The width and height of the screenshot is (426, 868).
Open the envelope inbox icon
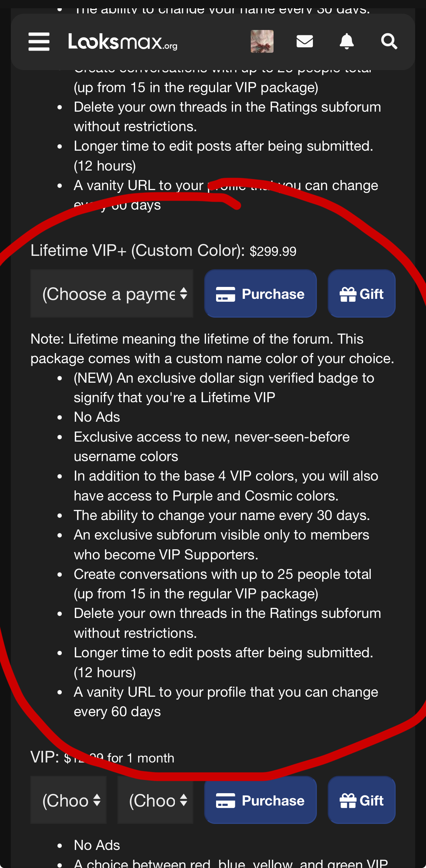[305, 41]
